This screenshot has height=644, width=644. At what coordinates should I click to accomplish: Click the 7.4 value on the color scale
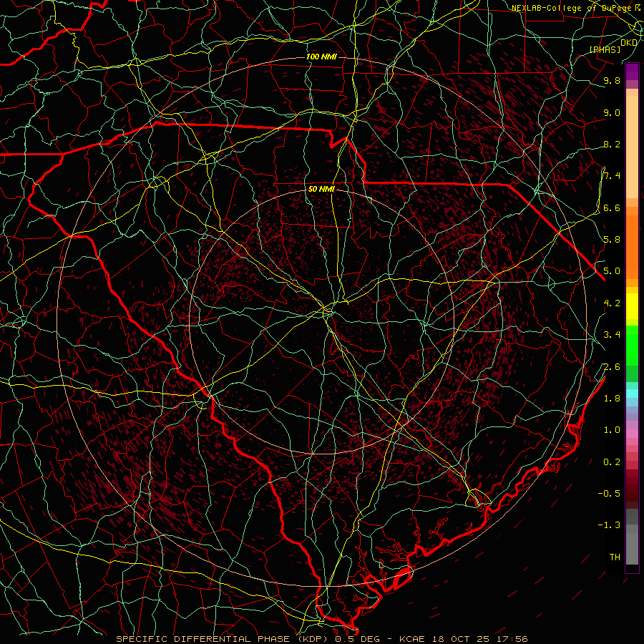(x=612, y=176)
